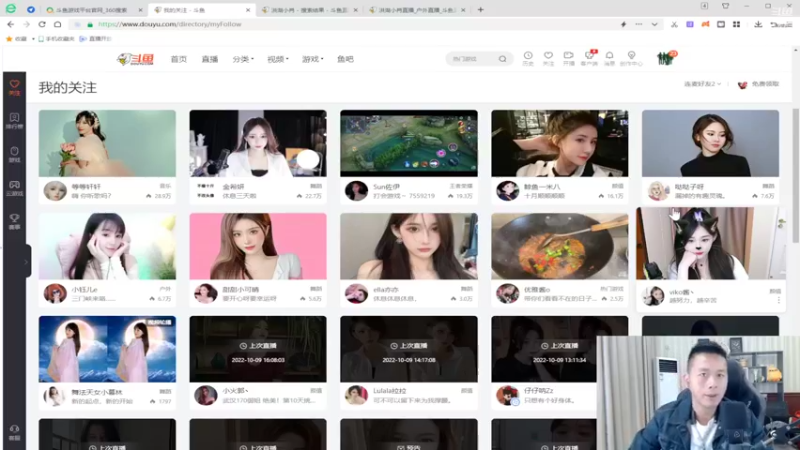Screen dimensions: 800x450
Task: Open Lulala拉拉 last broadcast 14:17:08 card
Action: (409, 349)
